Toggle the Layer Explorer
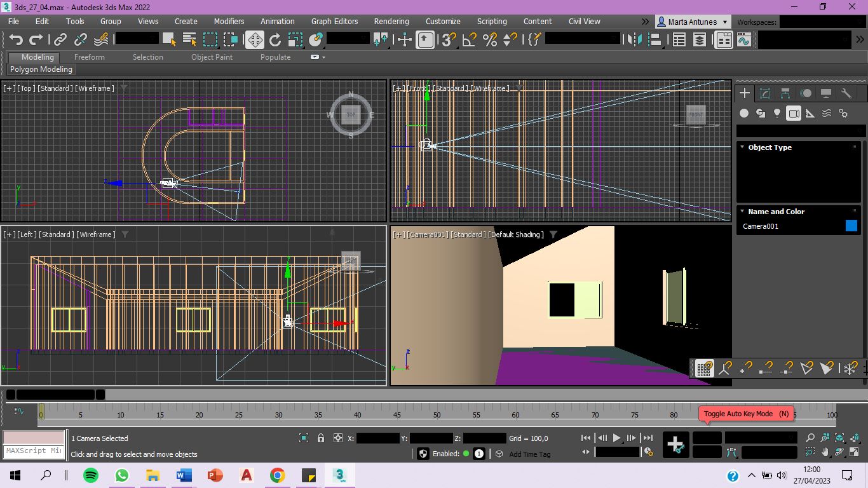This screenshot has height=488, width=868. [700, 40]
